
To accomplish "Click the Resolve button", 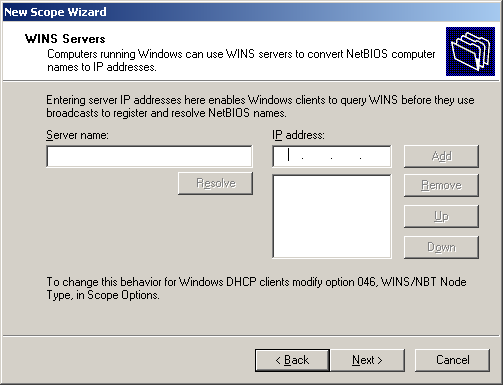I will point(216,183).
